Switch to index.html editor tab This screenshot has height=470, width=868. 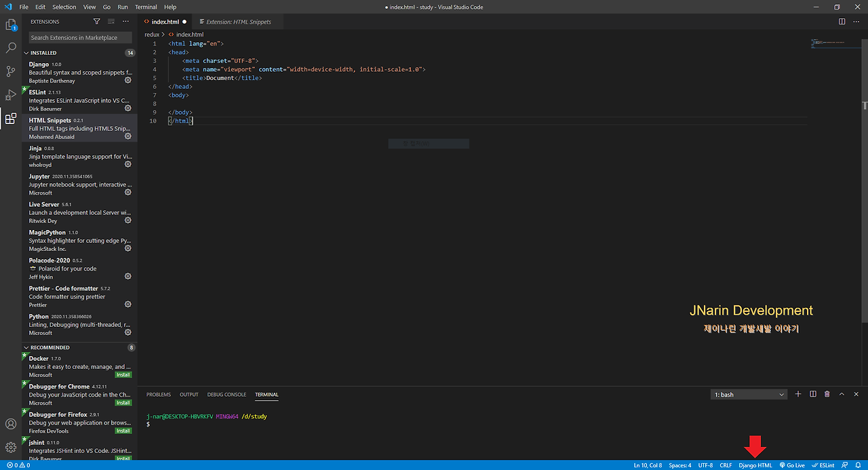click(165, 22)
